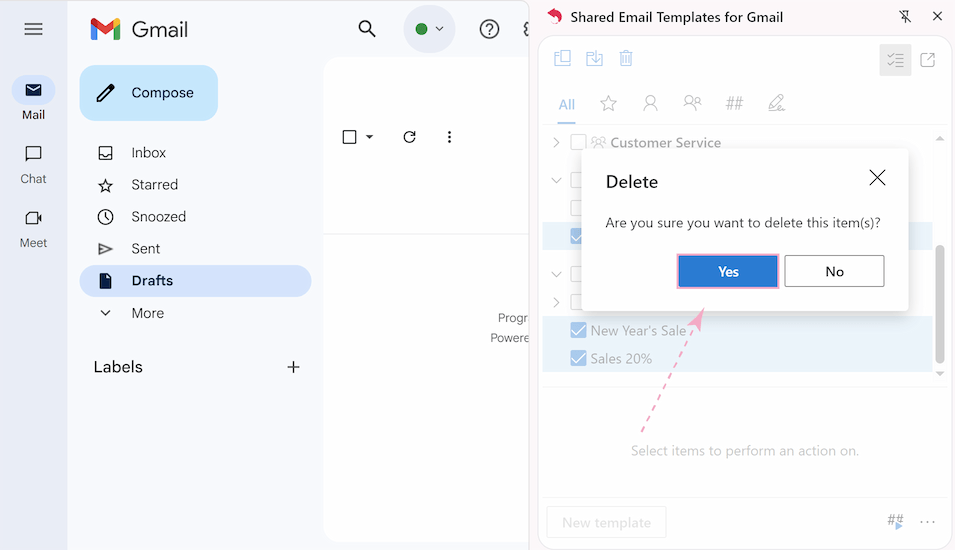Click the insert macro ## icon at bottom

tap(895, 521)
